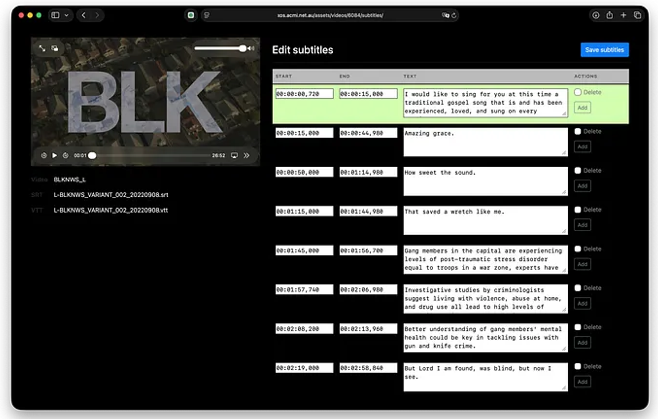Viewport: 658px width, 419px height.
Task: Reload the subtitles page
Action: [454, 15]
